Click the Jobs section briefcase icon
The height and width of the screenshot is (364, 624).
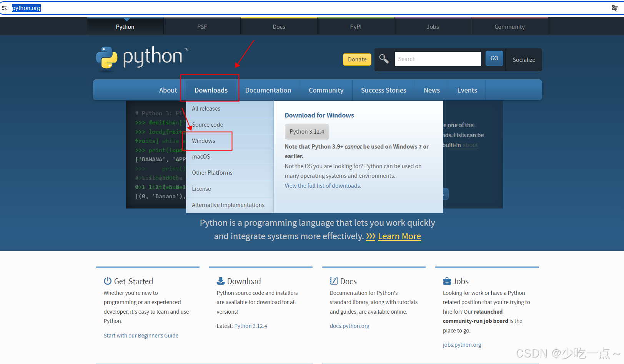pyautogui.click(x=447, y=281)
